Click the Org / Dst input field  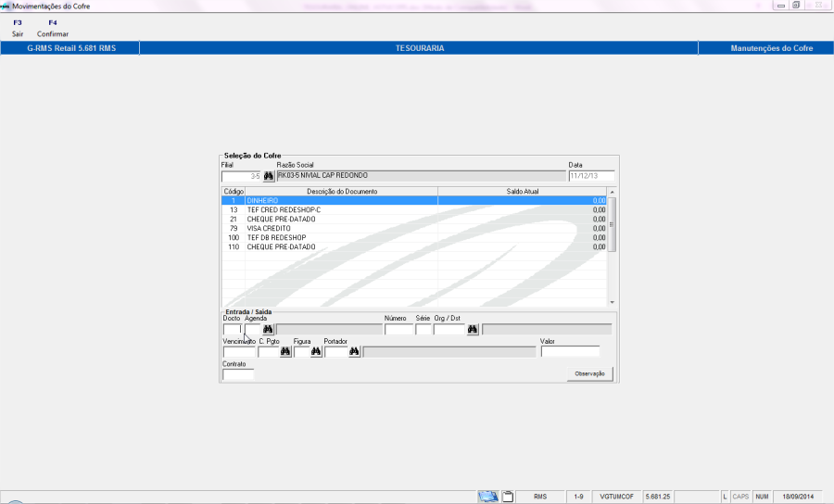click(449, 330)
